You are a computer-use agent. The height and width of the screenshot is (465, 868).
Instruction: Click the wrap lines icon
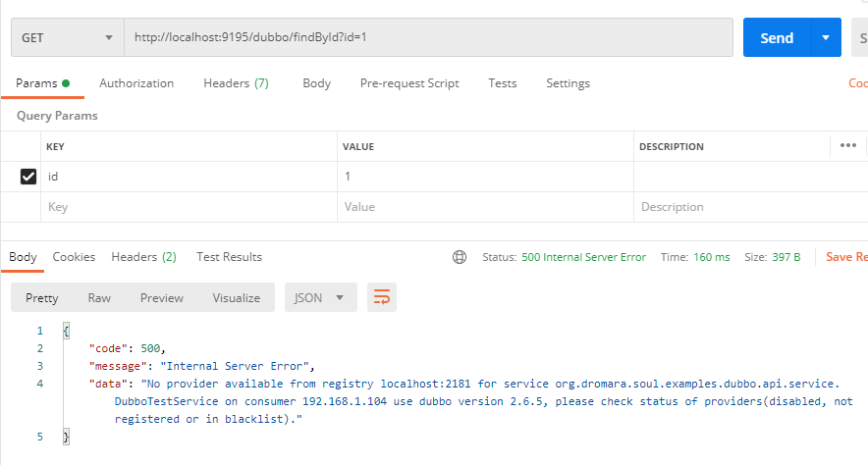(381, 297)
